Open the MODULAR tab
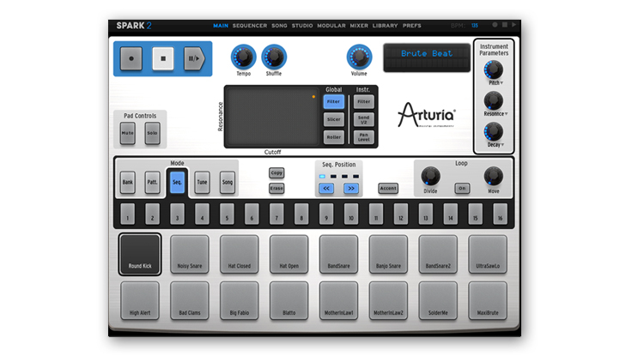 331,26
